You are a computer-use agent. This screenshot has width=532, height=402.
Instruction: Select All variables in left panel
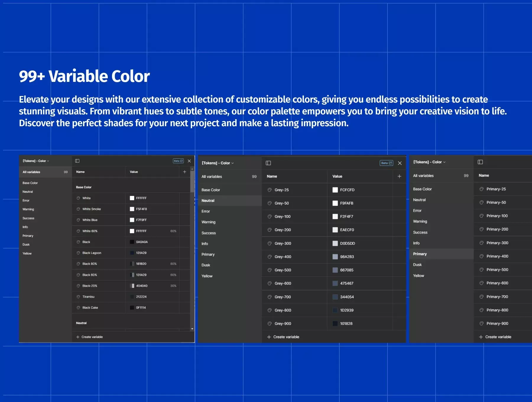45,172
